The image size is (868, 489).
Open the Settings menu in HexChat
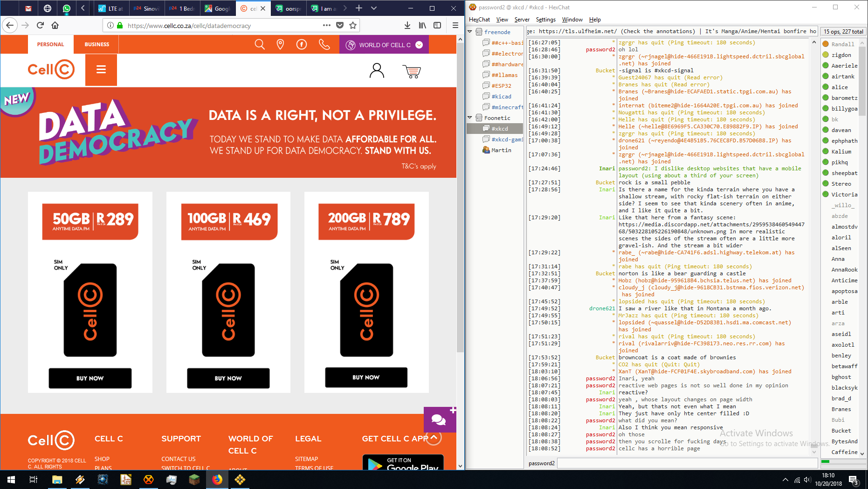[x=546, y=20]
